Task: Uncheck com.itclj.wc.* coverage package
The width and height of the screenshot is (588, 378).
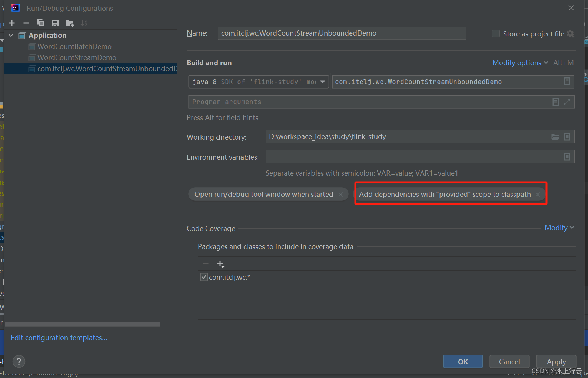Action: click(x=204, y=277)
